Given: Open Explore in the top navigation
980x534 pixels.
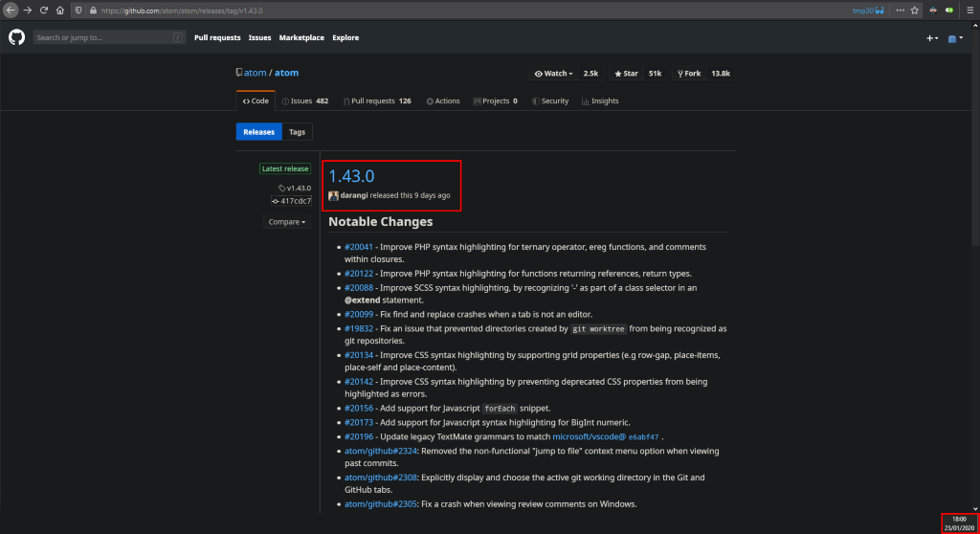Looking at the screenshot, I should pyautogui.click(x=345, y=37).
